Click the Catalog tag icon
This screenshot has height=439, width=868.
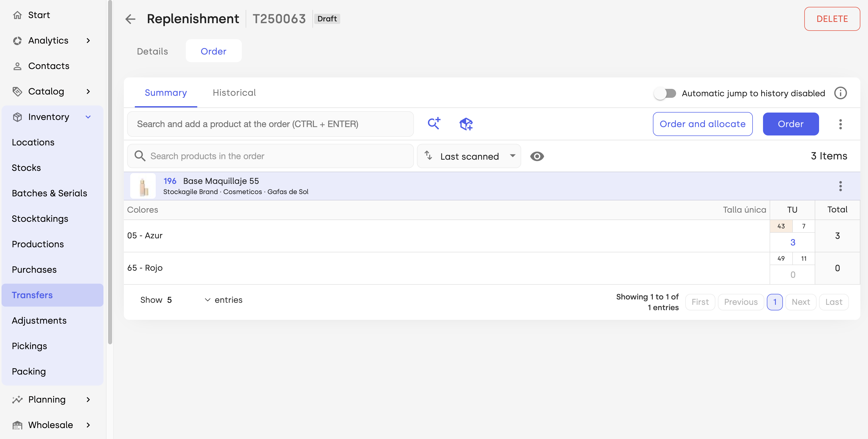(17, 92)
